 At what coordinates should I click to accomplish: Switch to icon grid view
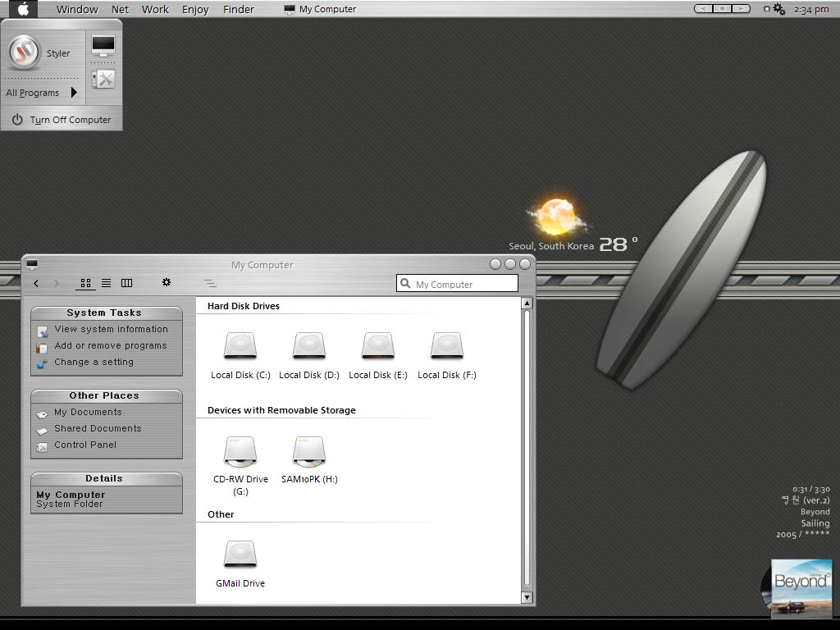(x=85, y=283)
